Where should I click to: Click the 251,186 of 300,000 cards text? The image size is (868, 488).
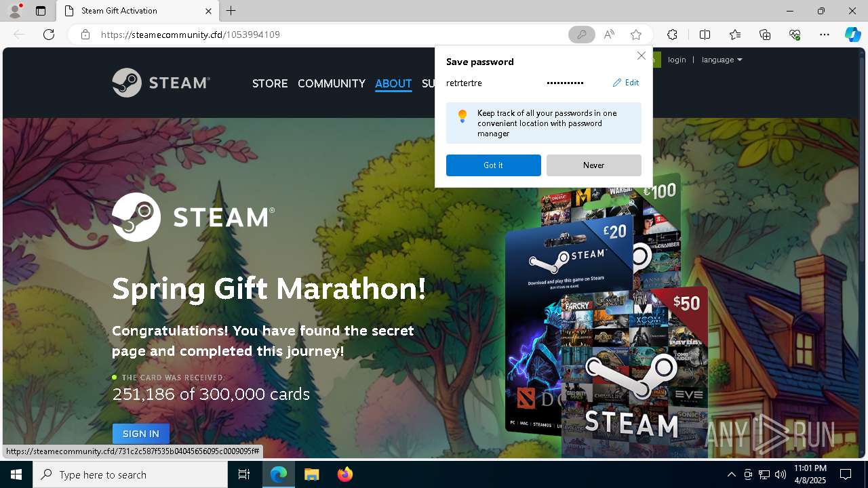tap(211, 394)
